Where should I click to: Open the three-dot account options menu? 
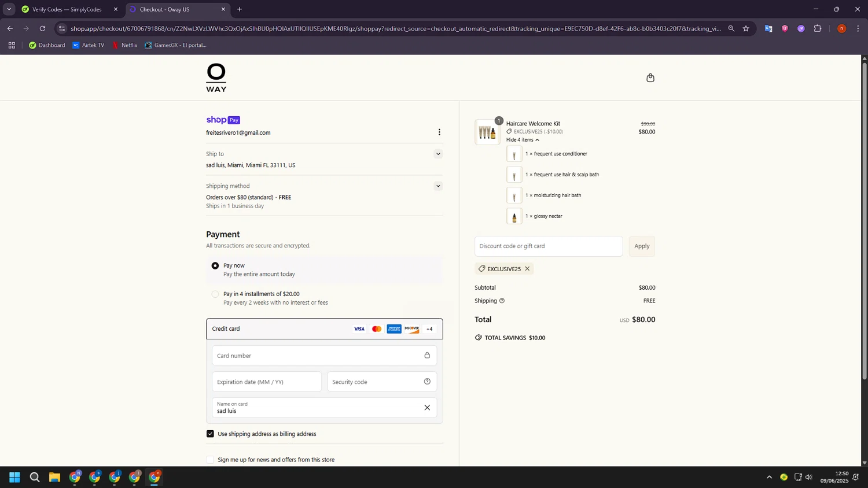click(x=439, y=132)
